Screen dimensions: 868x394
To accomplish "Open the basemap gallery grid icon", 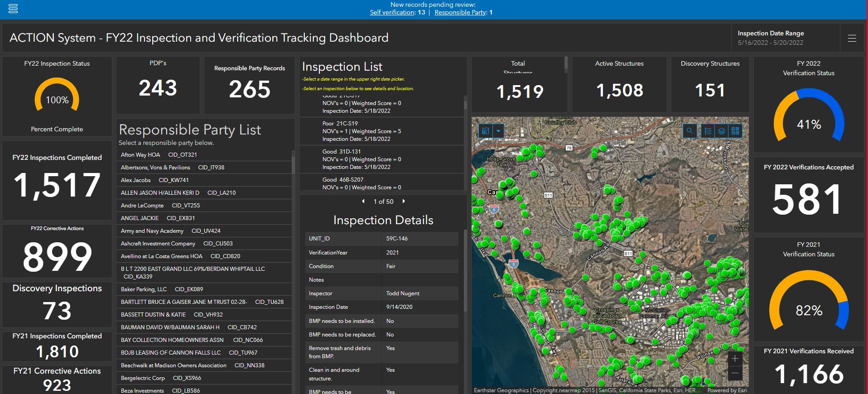I will tap(735, 131).
